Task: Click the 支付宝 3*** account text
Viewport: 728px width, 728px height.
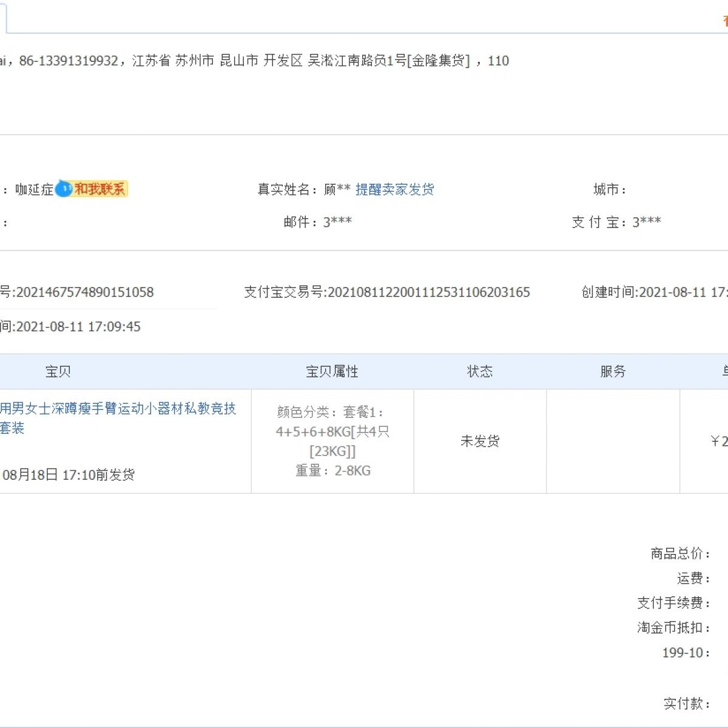Action: point(616,222)
